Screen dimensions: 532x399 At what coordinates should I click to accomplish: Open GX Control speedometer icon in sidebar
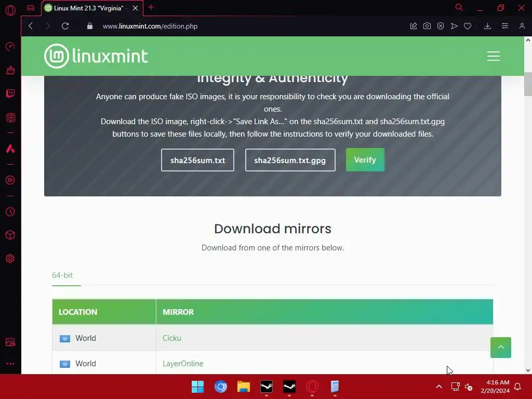[10, 46]
